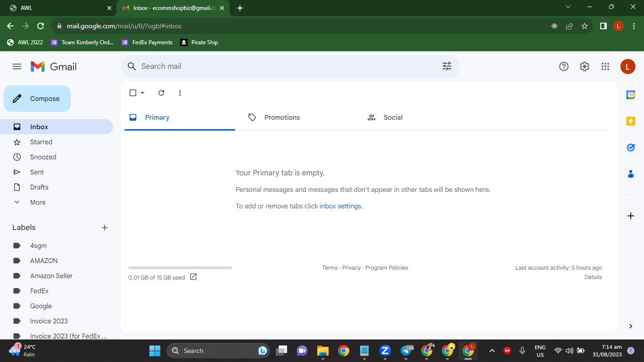Open File Explorer from the taskbar
The image size is (644, 362).
point(322,351)
